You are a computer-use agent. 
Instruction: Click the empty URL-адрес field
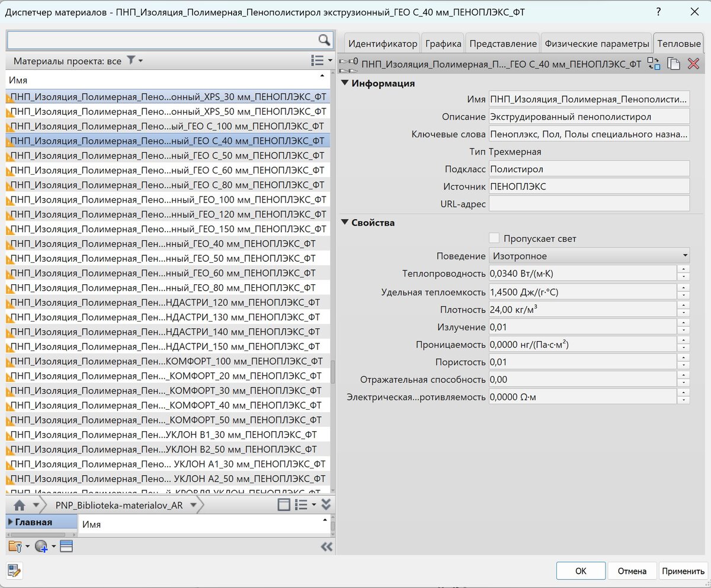pyautogui.click(x=589, y=204)
